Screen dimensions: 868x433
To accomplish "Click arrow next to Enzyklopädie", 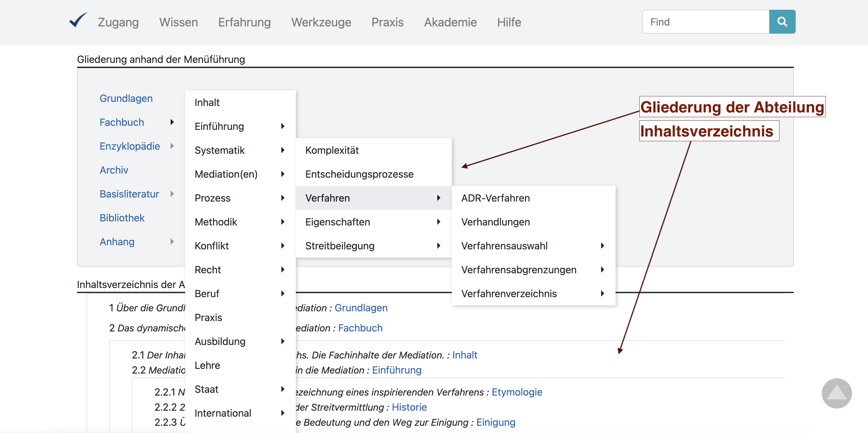I will pos(172,146).
